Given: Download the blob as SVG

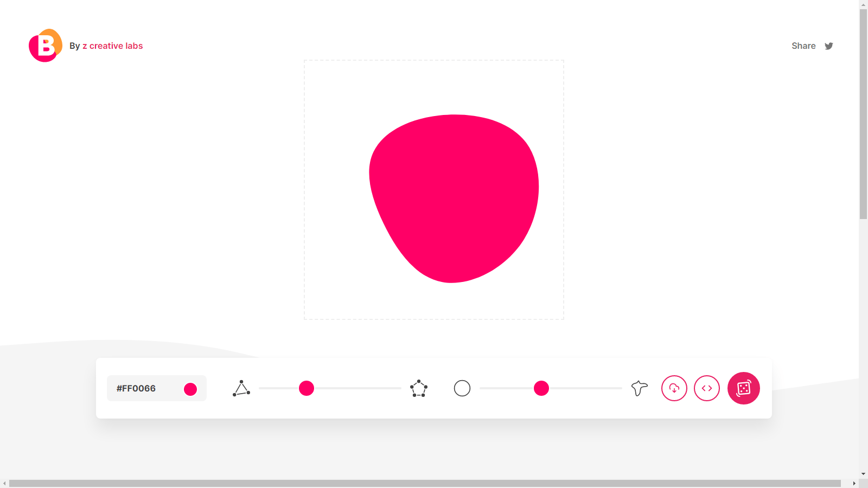Looking at the screenshot, I should coord(674,388).
